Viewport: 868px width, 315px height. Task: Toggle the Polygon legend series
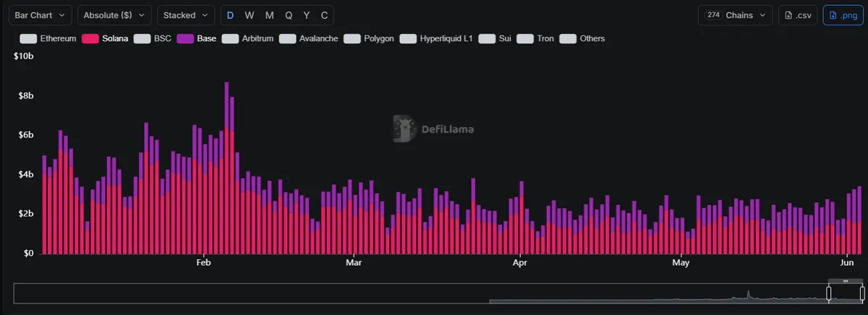pyautogui.click(x=369, y=38)
